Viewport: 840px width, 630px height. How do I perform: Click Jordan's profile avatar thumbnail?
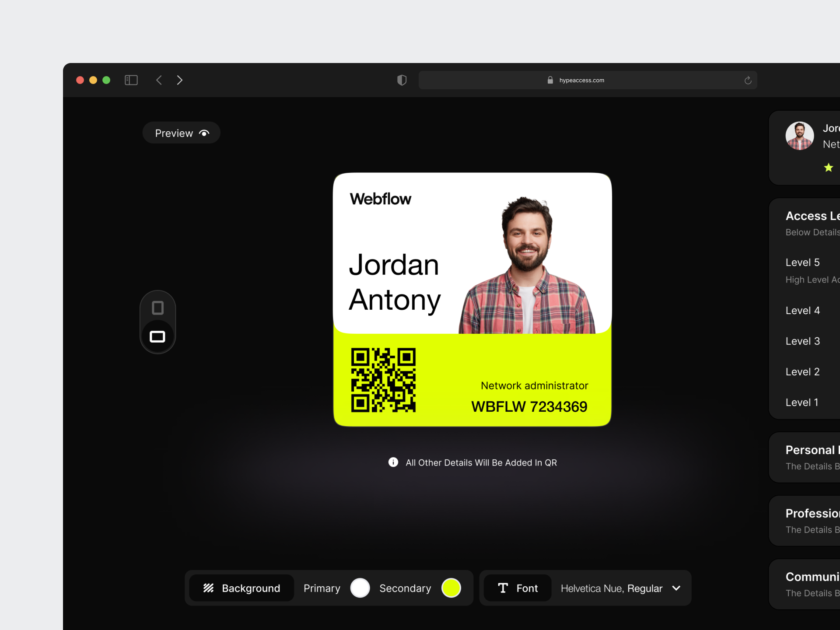[799, 136]
